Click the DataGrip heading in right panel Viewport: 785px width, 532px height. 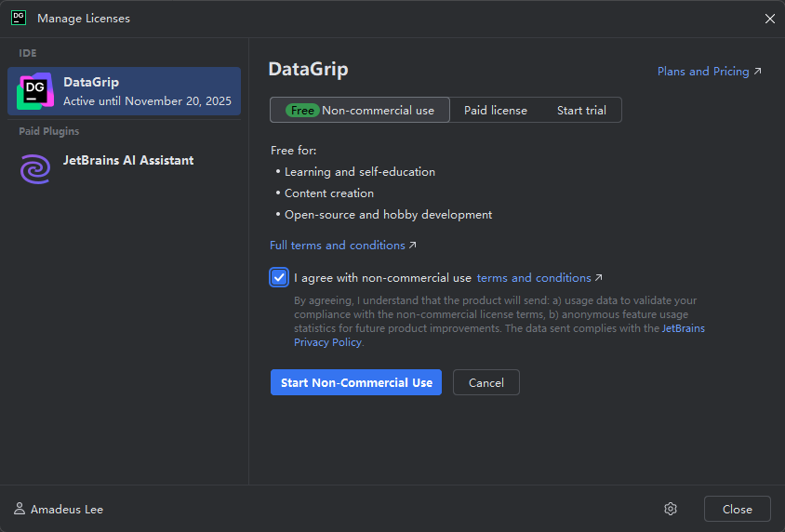click(x=308, y=69)
